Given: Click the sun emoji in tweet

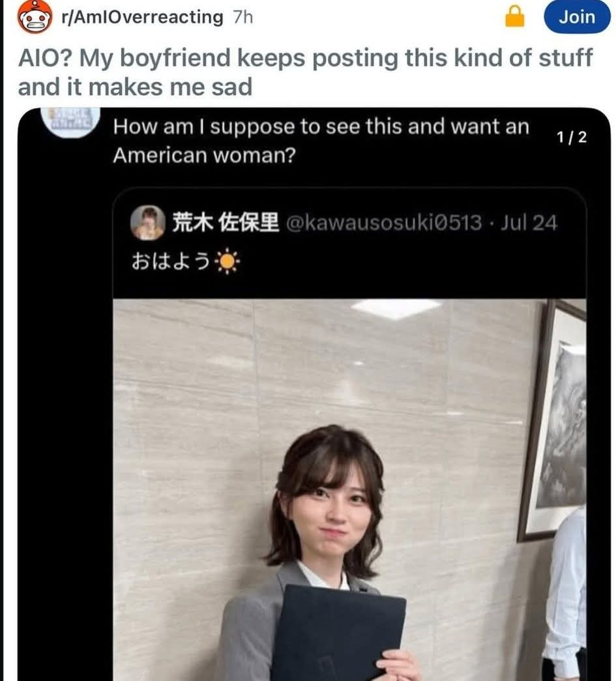Looking at the screenshot, I should [x=227, y=262].
